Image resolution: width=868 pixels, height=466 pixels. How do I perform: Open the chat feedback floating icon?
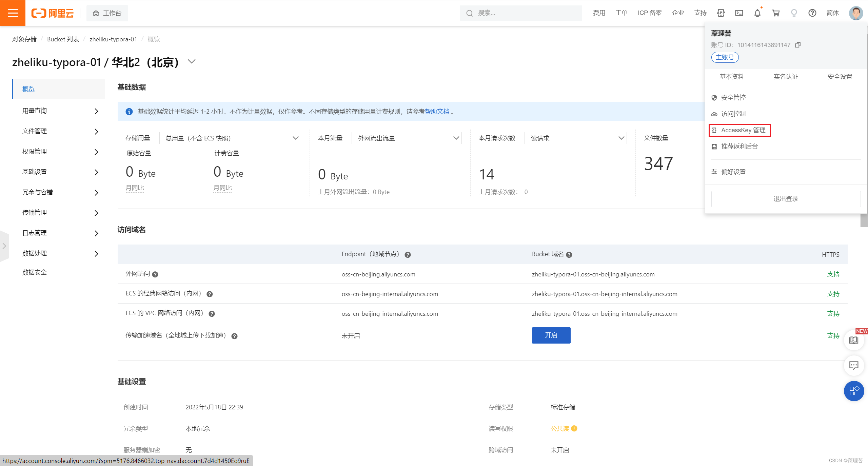coord(854,365)
